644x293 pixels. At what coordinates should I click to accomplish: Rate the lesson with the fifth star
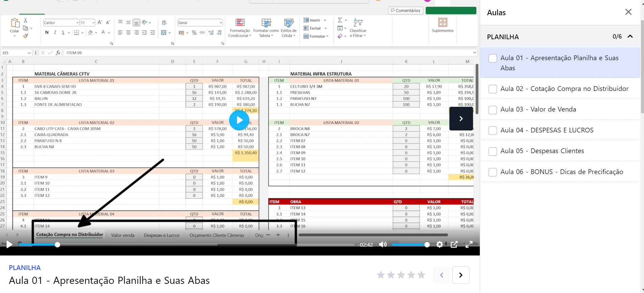tap(421, 275)
